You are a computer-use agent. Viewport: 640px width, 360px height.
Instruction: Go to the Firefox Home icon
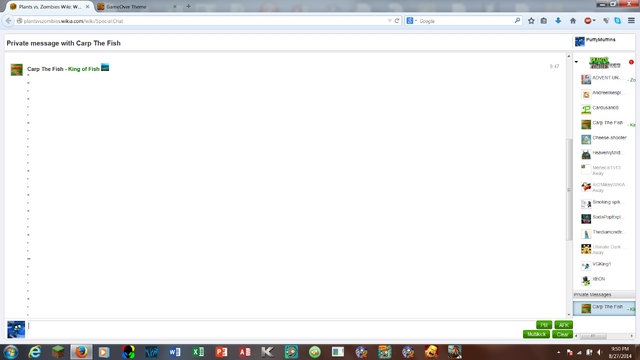pyautogui.click(x=573, y=21)
